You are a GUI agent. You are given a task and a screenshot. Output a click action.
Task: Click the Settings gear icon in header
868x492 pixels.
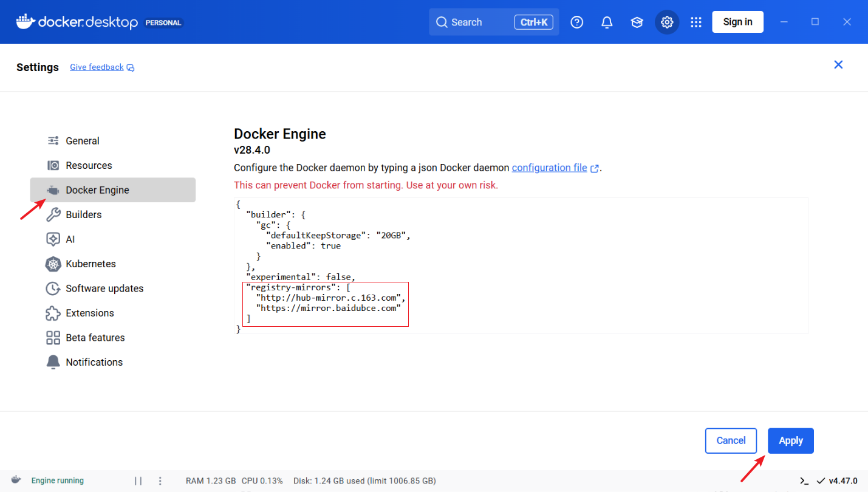(x=667, y=22)
